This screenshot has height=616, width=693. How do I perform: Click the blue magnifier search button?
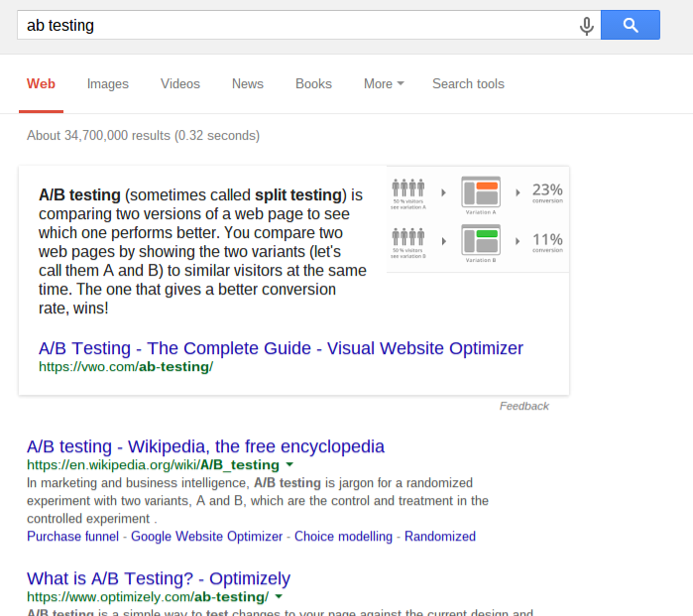[x=631, y=25]
